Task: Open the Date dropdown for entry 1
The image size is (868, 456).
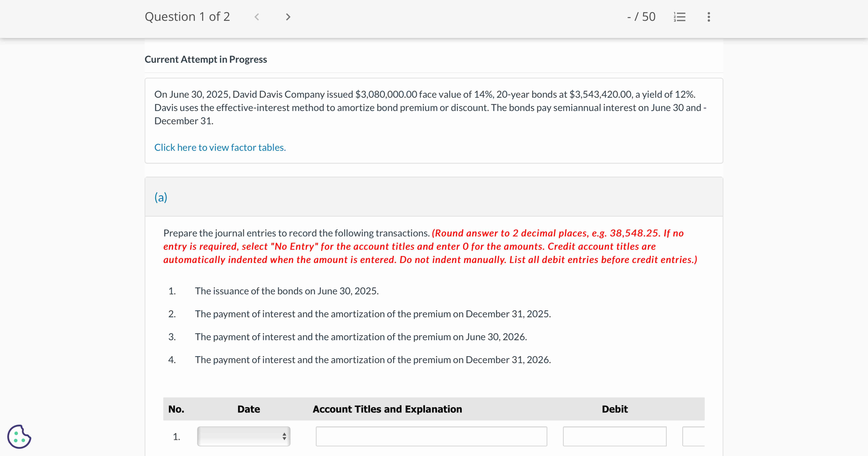Action: [x=244, y=436]
